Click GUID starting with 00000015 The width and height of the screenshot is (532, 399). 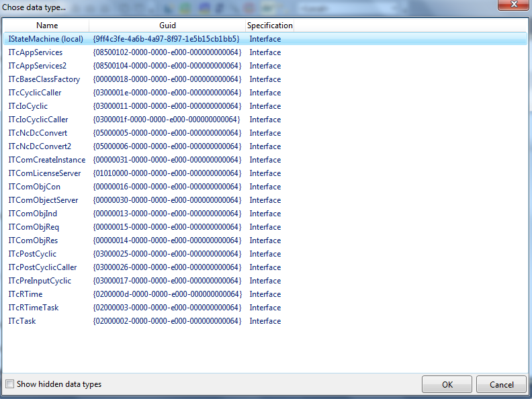pyautogui.click(x=167, y=227)
